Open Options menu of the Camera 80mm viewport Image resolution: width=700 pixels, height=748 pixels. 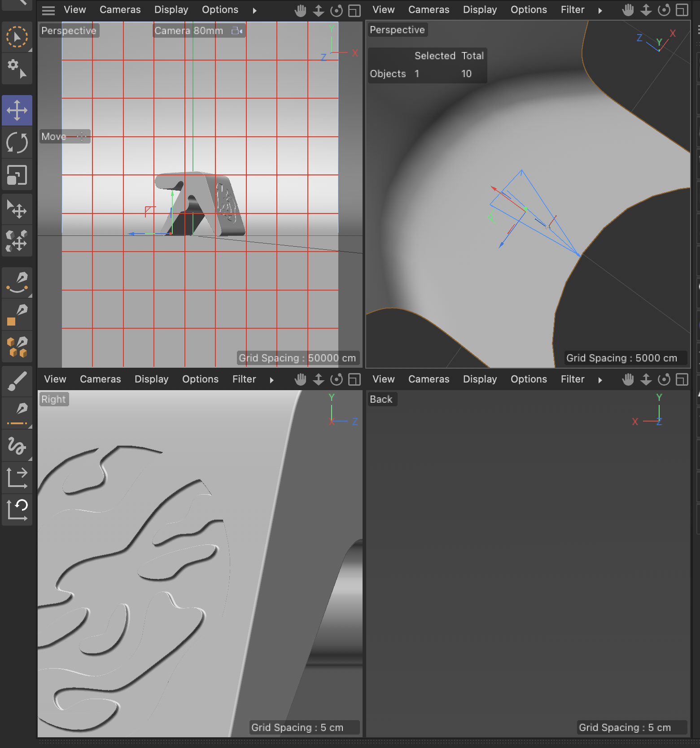tap(220, 9)
